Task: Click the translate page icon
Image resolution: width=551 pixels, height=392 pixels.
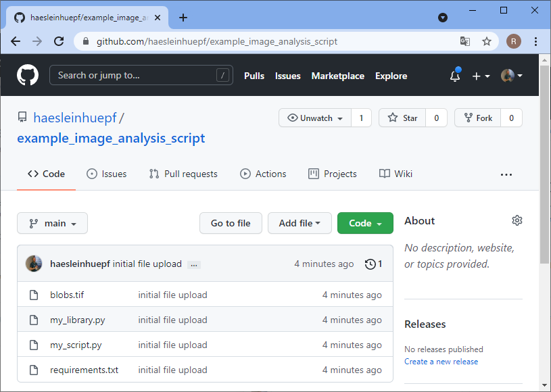Action: click(x=465, y=41)
